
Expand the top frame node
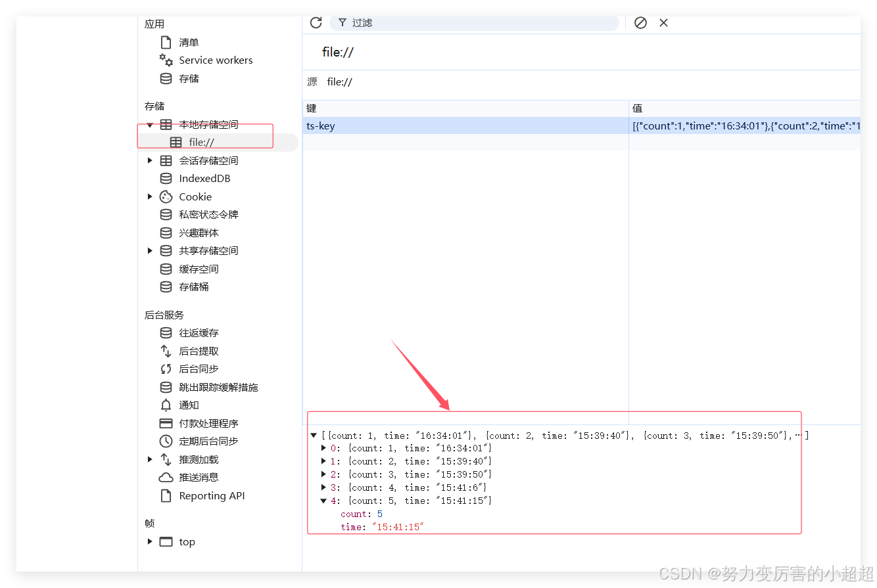tap(150, 542)
